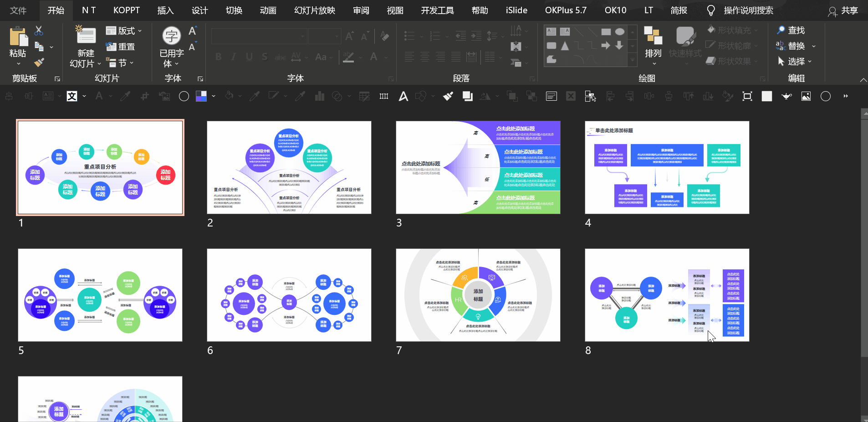Click the large A text icon in the quick toolbar
868x422 pixels.
pos(403,96)
